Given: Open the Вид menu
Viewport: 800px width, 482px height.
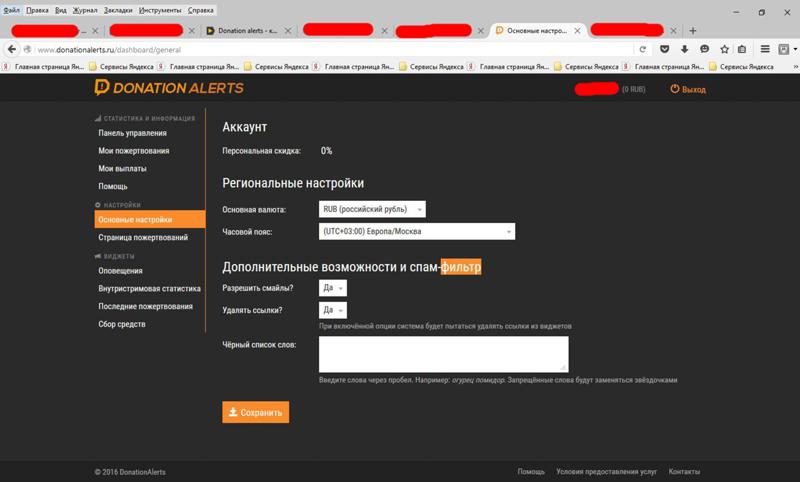Looking at the screenshot, I should 61,10.
